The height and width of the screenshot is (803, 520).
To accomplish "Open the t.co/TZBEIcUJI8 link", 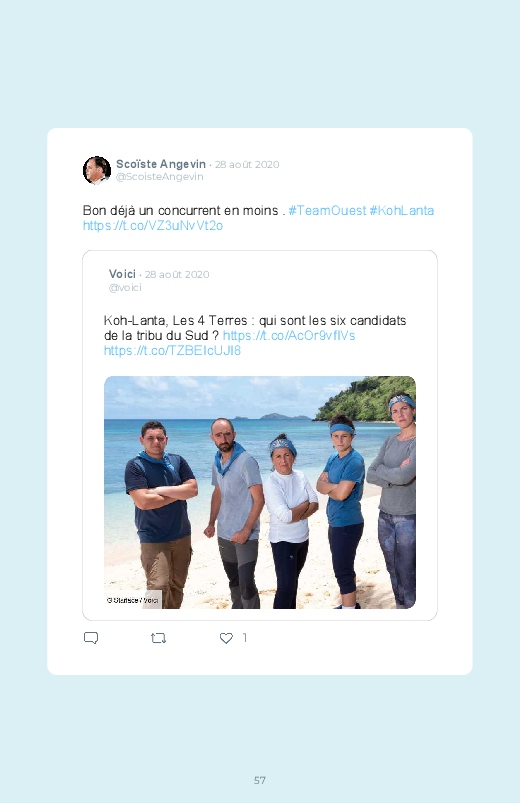I will coord(172,351).
